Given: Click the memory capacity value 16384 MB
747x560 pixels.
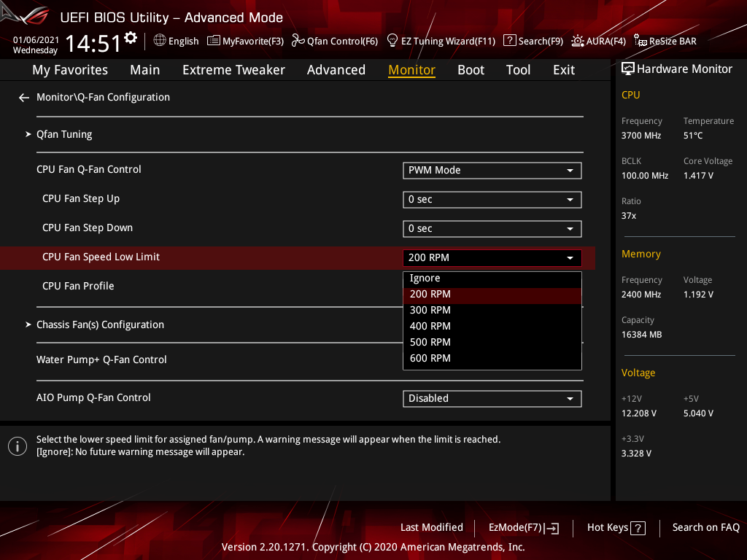Looking at the screenshot, I should [x=642, y=335].
